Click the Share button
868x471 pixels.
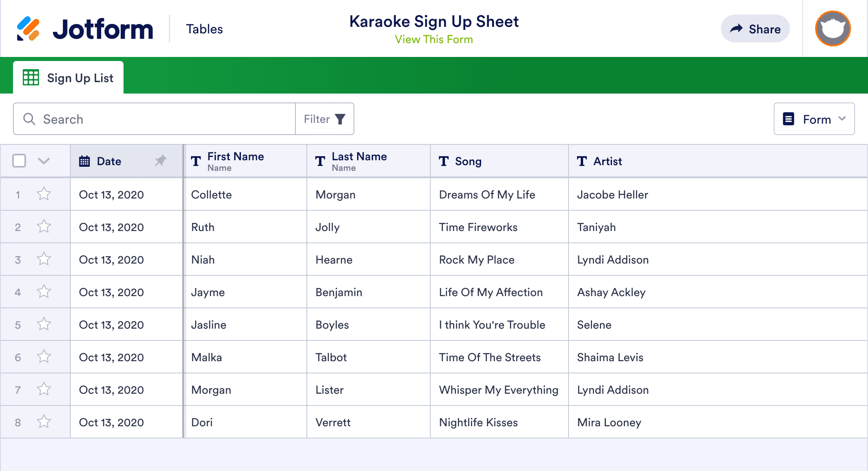755,28
